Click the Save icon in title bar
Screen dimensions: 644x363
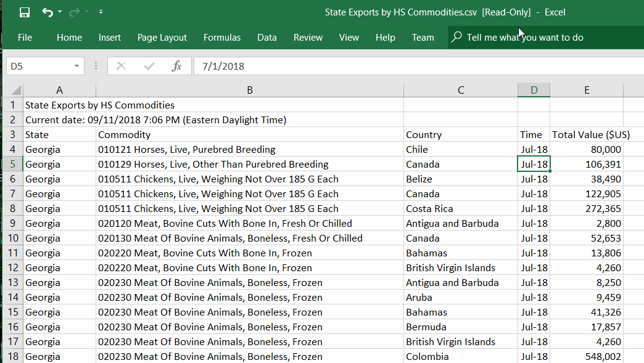25,12
